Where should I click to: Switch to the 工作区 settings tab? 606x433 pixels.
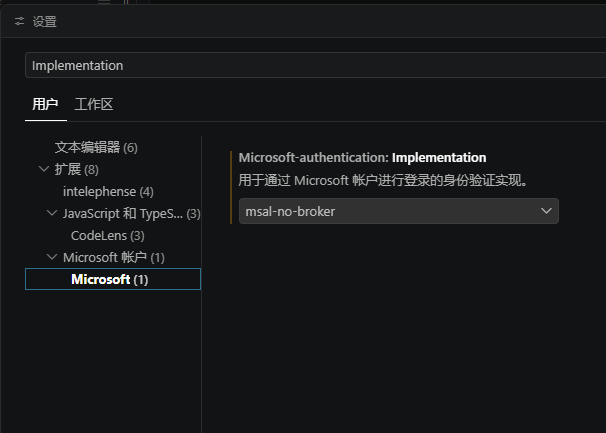[x=94, y=104]
